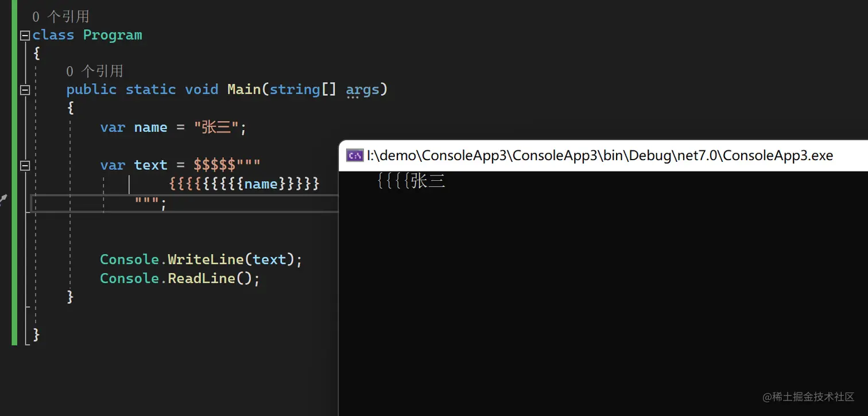The height and width of the screenshot is (416, 868).
Task: Click the $$$$$""" raw string opener
Action: click(227, 165)
